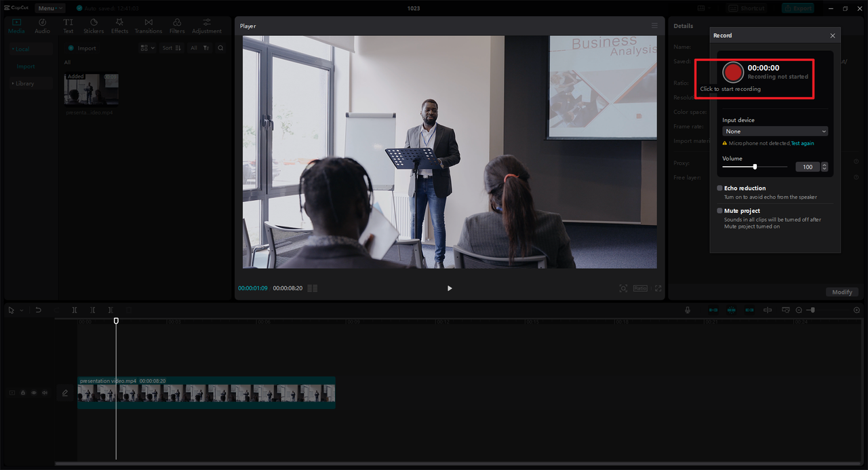Click the delete-right trim tool icon
868x470 pixels.
coord(111,310)
